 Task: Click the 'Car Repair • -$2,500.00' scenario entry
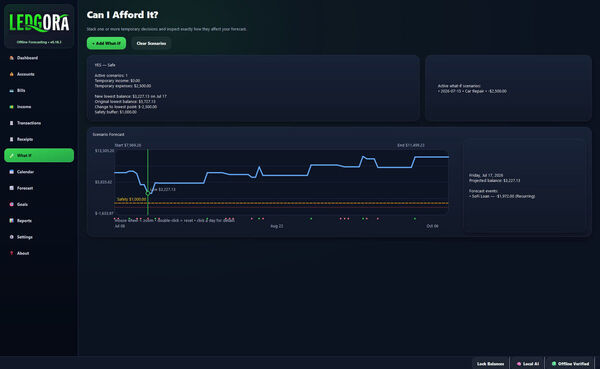coord(472,91)
